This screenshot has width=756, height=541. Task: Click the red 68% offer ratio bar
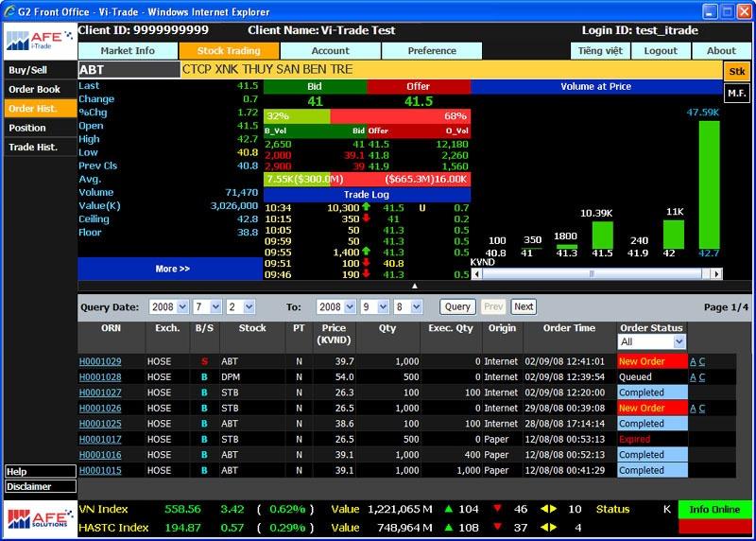pyautogui.click(x=400, y=115)
